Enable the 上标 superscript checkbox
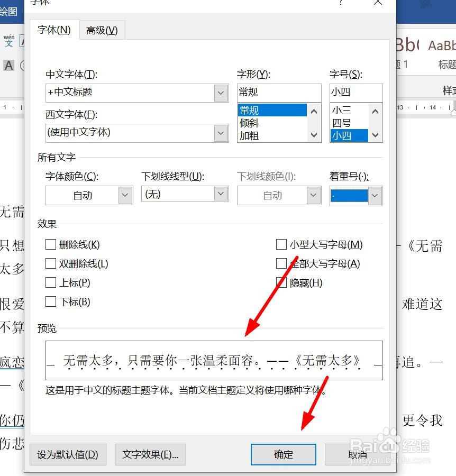 point(51,282)
